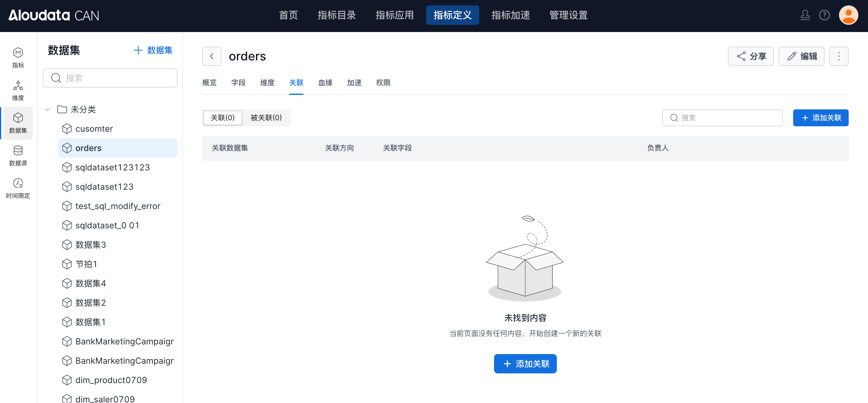This screenshot has width=868, height=403.
Task: Select the cusomter dataset in tree
Action: click(94, 128)
